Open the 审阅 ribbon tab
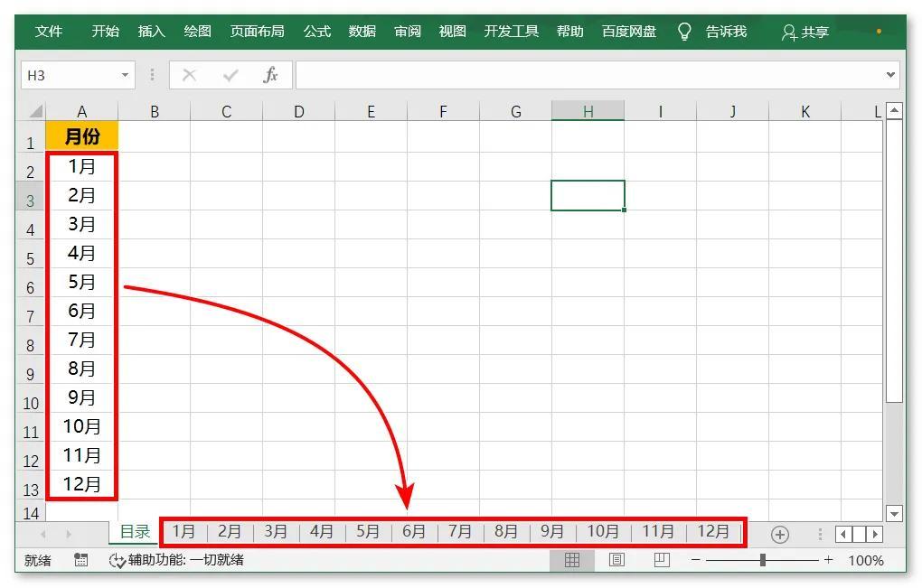 click(x=408, y=32)
